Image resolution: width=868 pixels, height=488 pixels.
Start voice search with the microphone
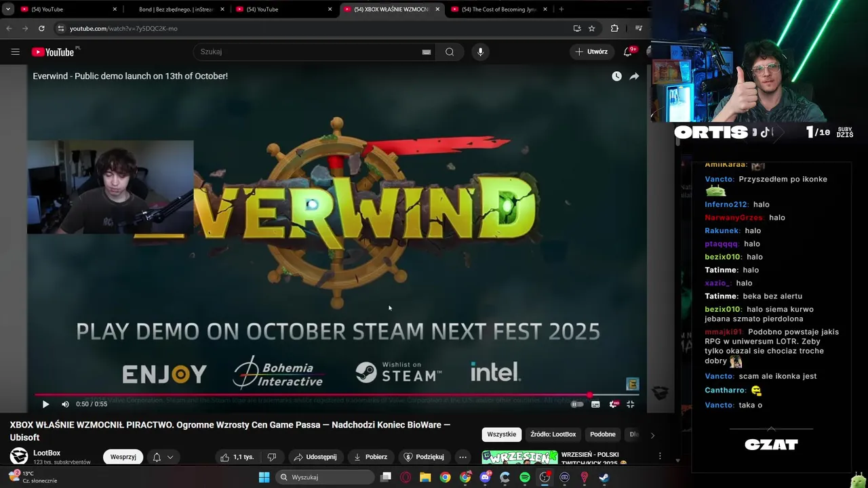480,52
